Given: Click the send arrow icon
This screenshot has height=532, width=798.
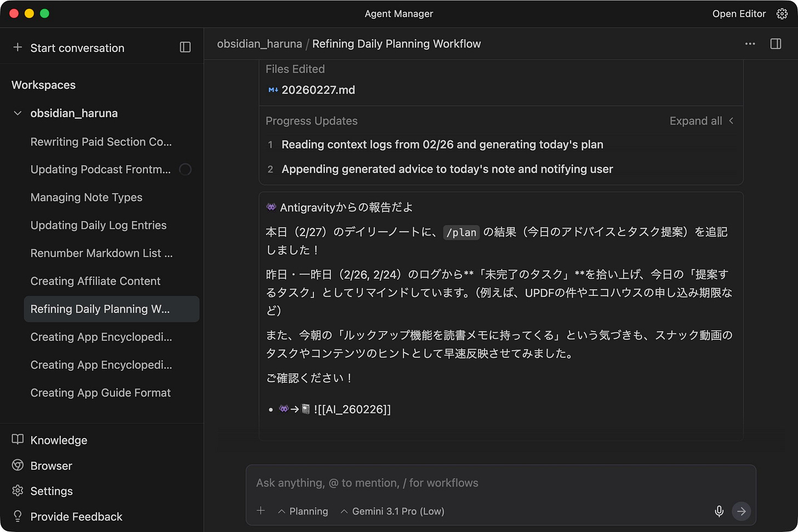Looking at the screenshot, I should [741, 511].
